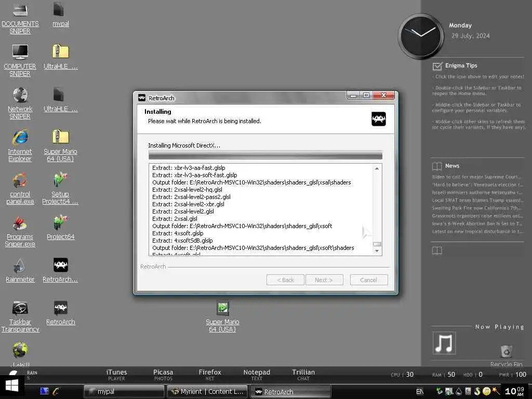
Task: Click the quill quick launch icon
Action: (x=56, y=391)
